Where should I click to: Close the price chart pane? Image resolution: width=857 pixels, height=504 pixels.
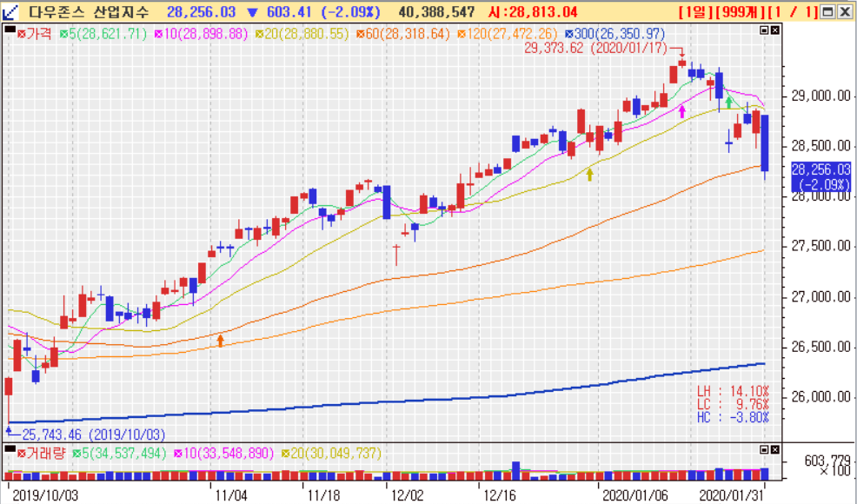click(x=775, y=30)
